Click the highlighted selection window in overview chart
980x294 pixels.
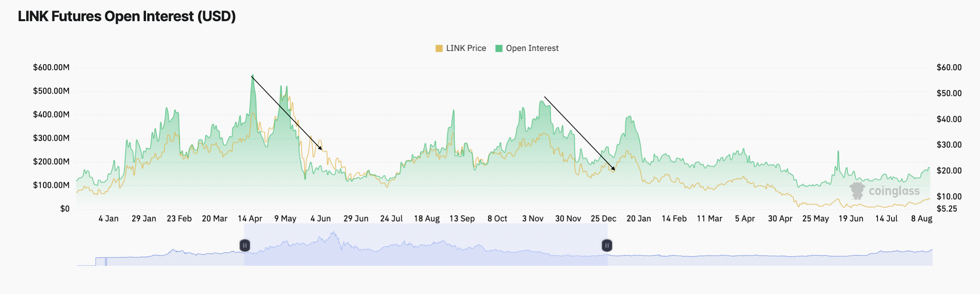pyautogui.click(x=426, y=245)
